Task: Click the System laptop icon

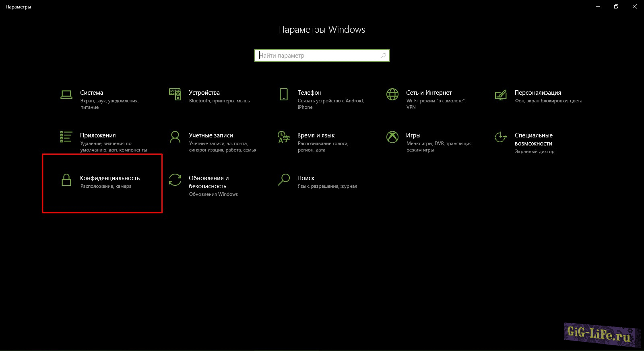Action: 66,94
